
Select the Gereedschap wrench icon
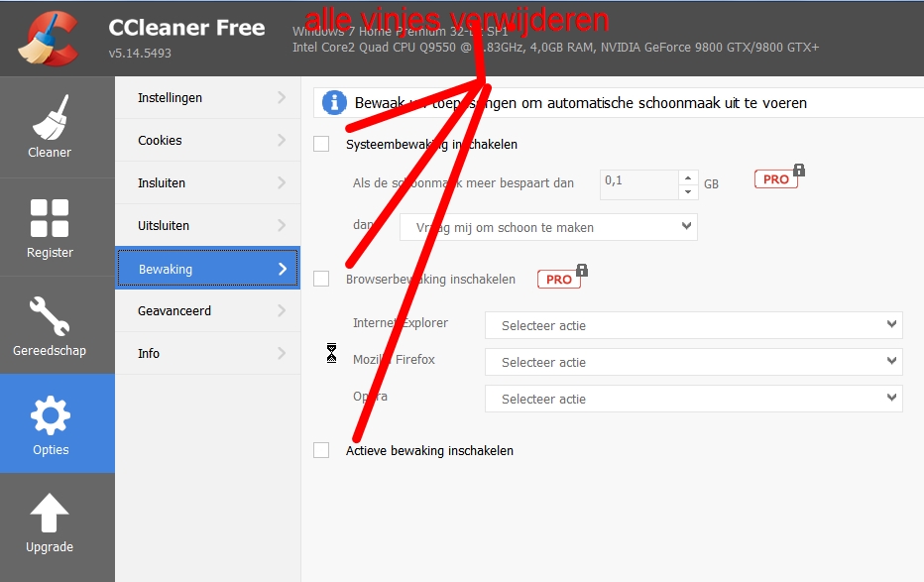pos(50,317)
